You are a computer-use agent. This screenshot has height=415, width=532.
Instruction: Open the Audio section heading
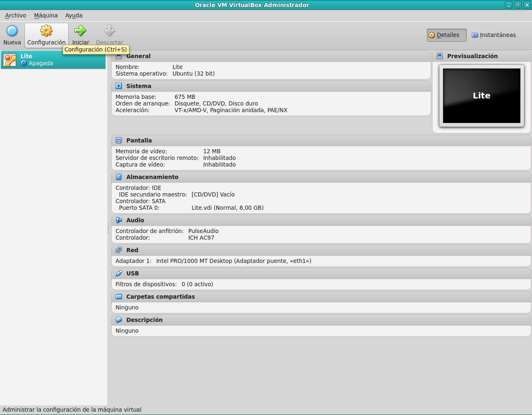coord(135,220)
